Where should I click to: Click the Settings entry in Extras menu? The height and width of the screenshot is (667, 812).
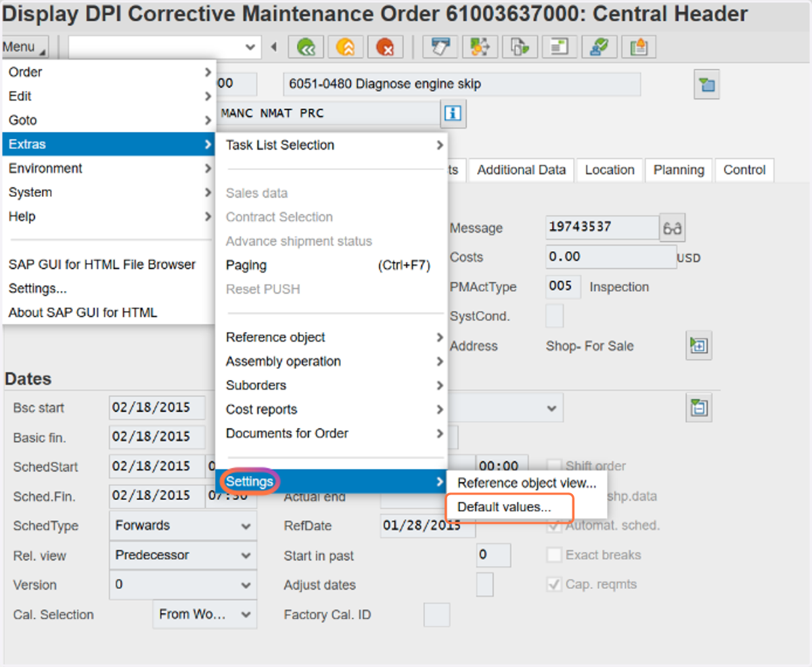[x=332, y=482]
